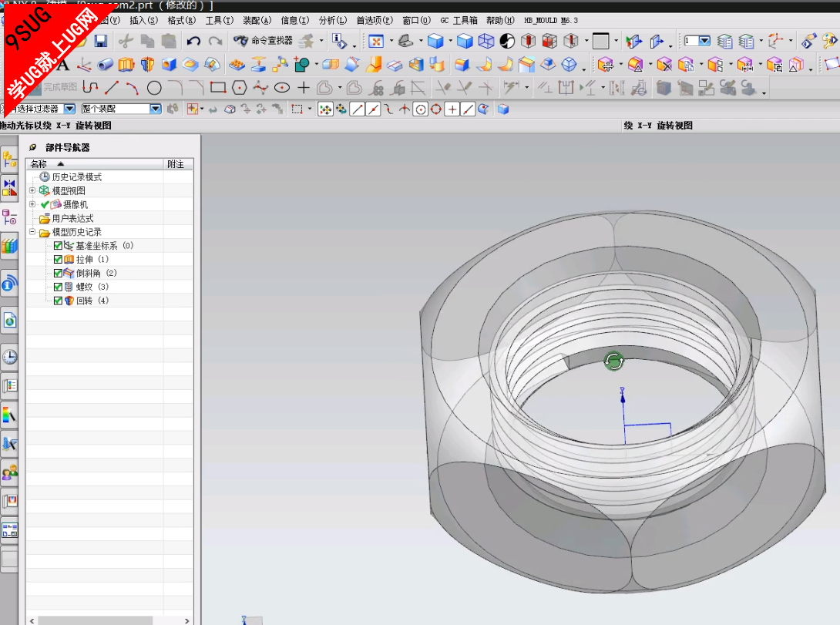Click the Delete Face icon
Image resolution: width=840 pixels, height=625 pixels.
point(664,65)
